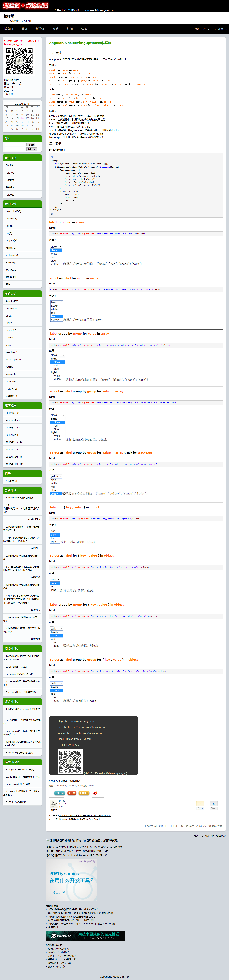Open the 博客园 menu item
The width and height of the screenshot is (229, 980).
click(x=8, y=29)
